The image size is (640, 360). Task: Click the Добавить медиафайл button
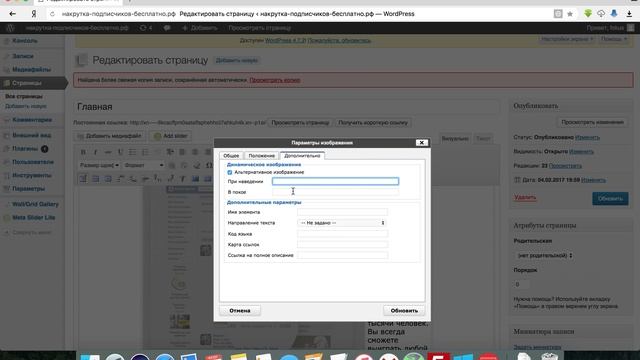(109, 136)
